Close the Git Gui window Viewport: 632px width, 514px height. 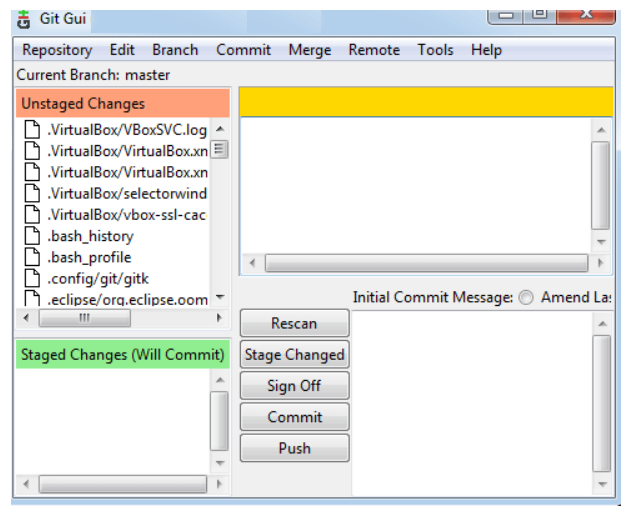[x=586, y=15]
